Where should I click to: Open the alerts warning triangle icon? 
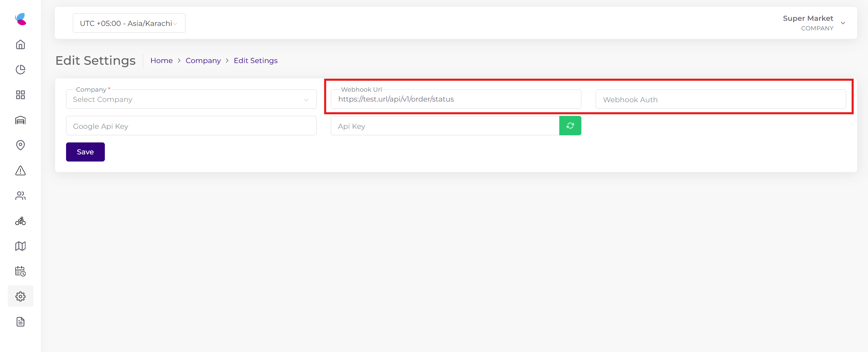20,170
